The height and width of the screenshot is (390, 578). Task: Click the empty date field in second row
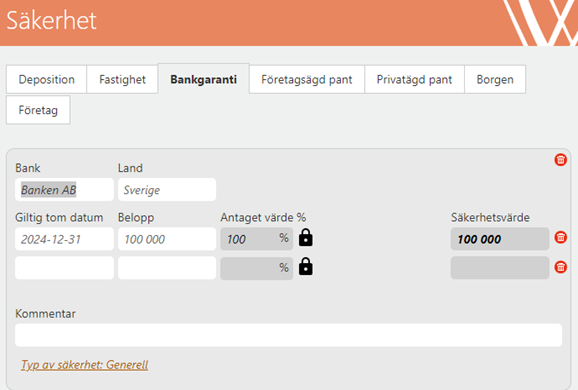(x=65, y=268)
